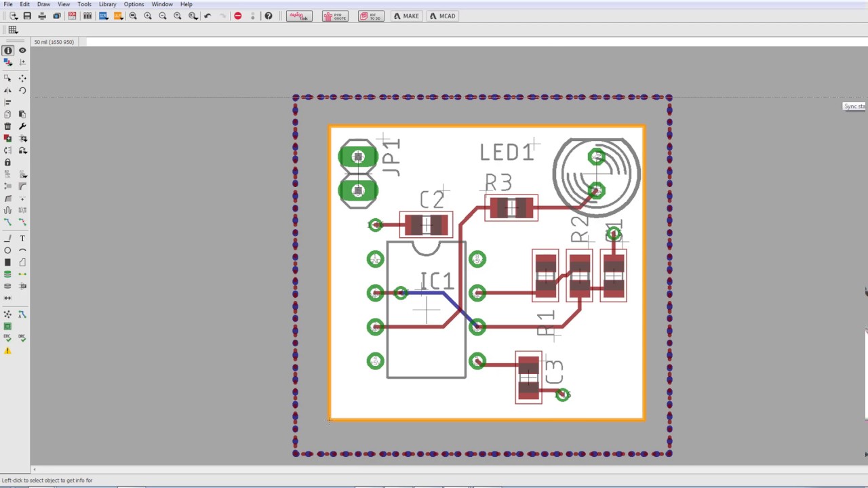The height and width of the screenshot is (488, 868).
Task: Open the Tools menu
Action: coord(84,4)
